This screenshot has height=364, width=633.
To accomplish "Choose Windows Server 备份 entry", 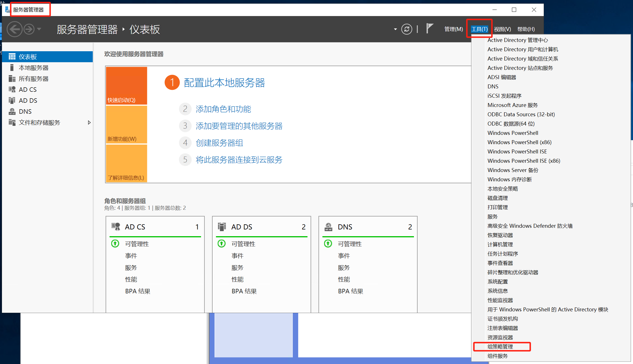I will (513, 170).
